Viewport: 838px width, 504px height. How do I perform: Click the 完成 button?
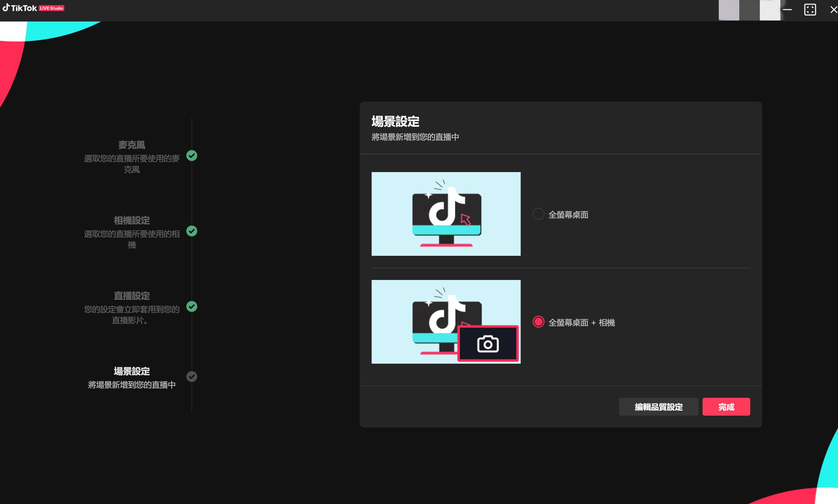pos(726,406)
